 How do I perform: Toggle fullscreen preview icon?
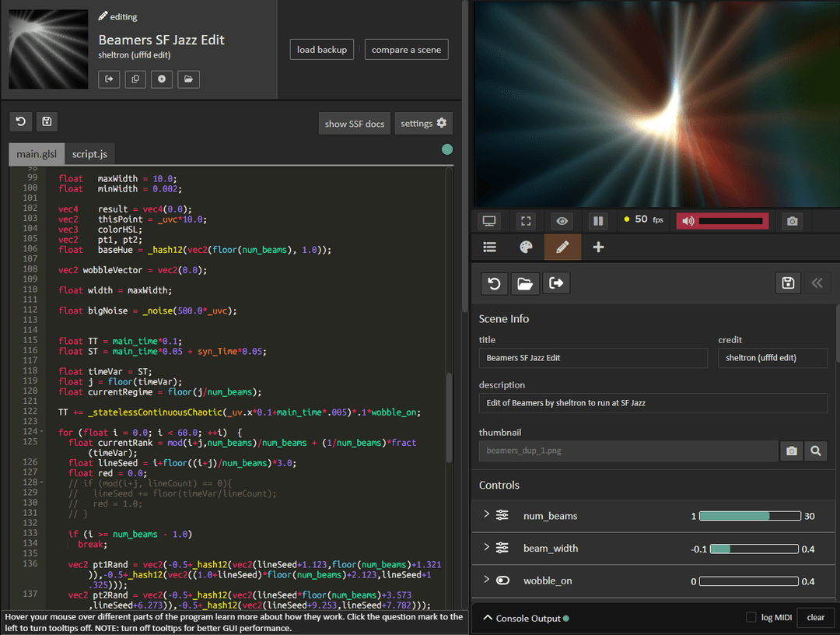(526, 221)
